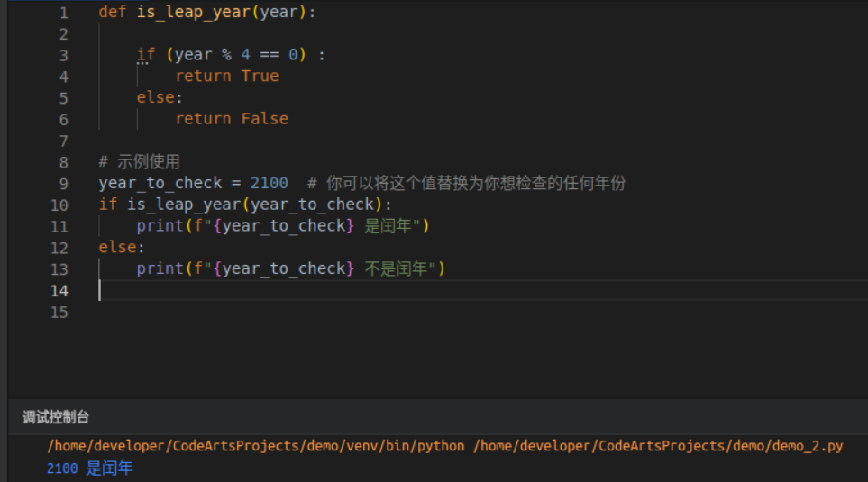Click the "return False" statement
868x482 pixels.
pos(231,119)
